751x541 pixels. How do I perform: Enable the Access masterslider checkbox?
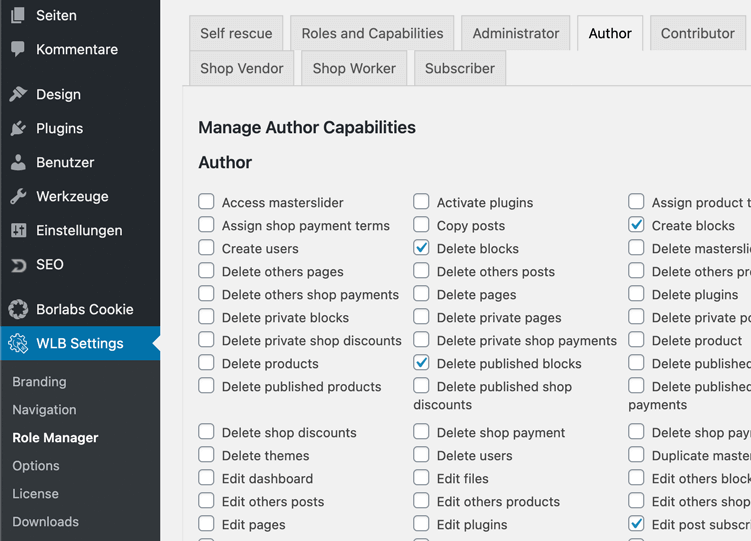[x=206, y=202]
